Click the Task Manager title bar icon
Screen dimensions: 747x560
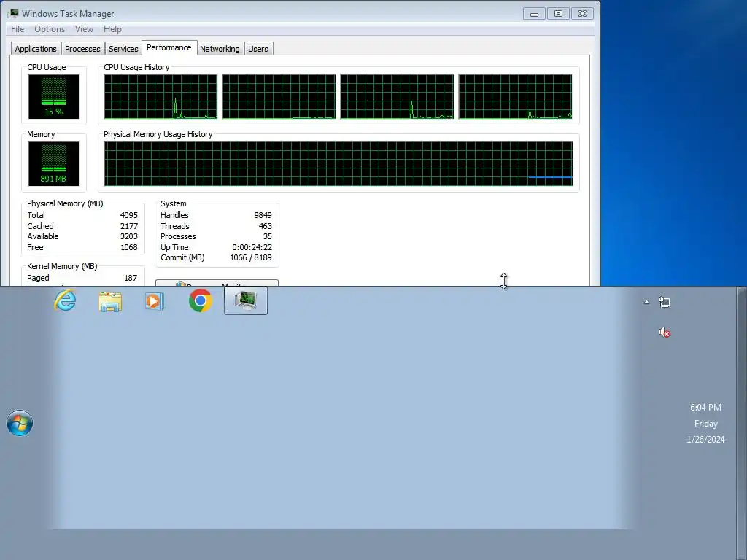pos(13,13)
